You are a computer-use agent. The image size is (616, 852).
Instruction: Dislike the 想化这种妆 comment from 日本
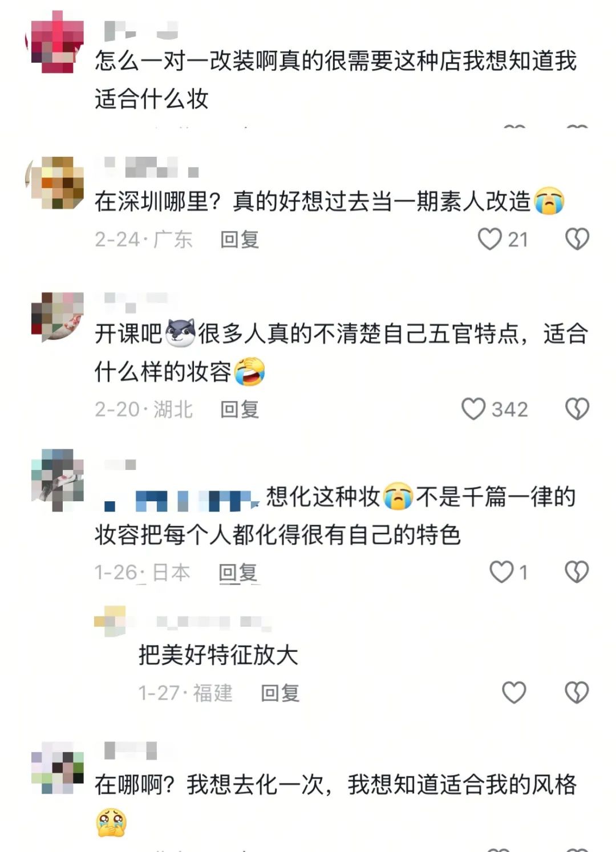(x=577, y=571)
